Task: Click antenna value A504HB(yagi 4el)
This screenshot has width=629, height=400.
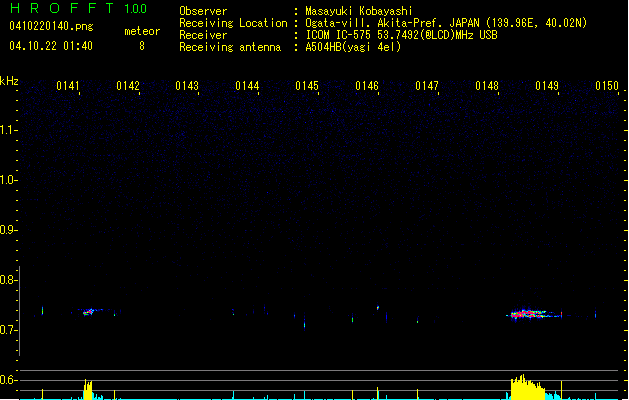Action: tap(353, 47)
